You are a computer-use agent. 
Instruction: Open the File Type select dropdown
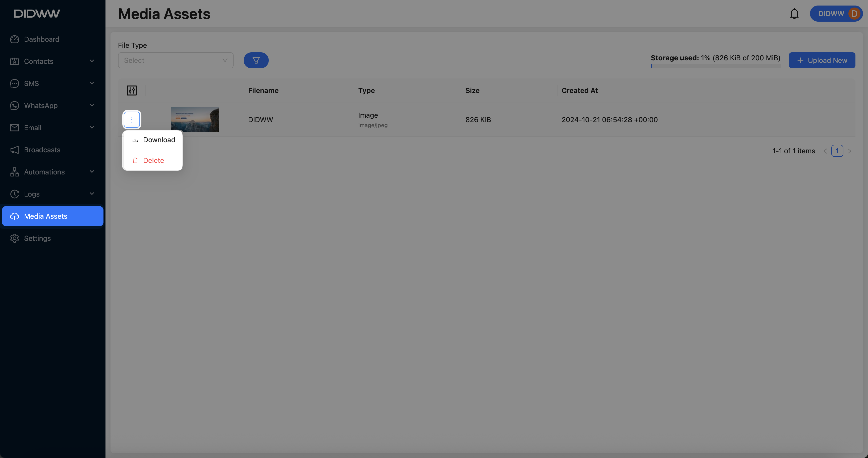point(176,60)
